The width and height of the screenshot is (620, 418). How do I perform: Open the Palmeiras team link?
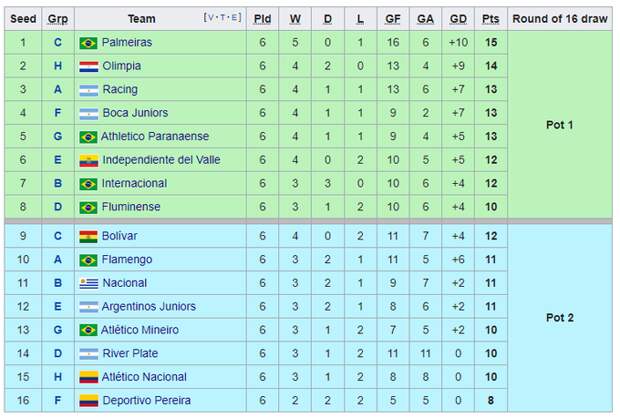127,42
